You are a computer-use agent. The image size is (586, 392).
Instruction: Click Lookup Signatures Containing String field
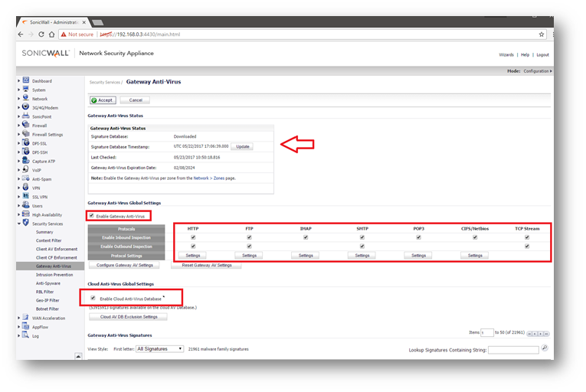point(513,350)
